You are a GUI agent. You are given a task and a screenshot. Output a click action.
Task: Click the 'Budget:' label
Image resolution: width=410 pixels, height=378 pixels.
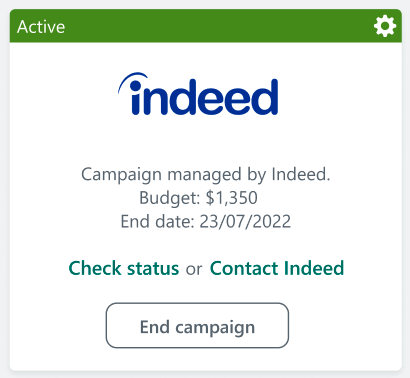coord(169,198)
